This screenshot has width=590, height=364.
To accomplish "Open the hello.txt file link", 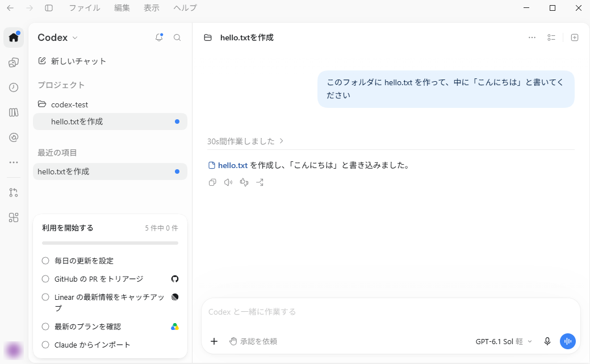I will click(x=228, y=165).
